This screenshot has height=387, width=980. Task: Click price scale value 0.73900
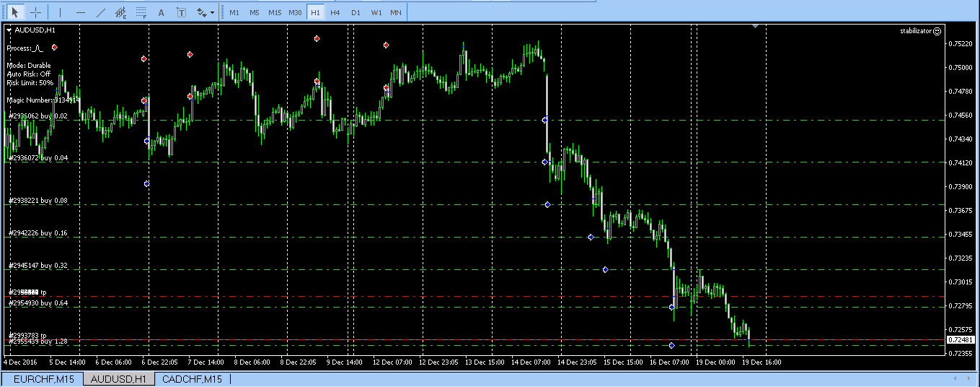point(959,187)
